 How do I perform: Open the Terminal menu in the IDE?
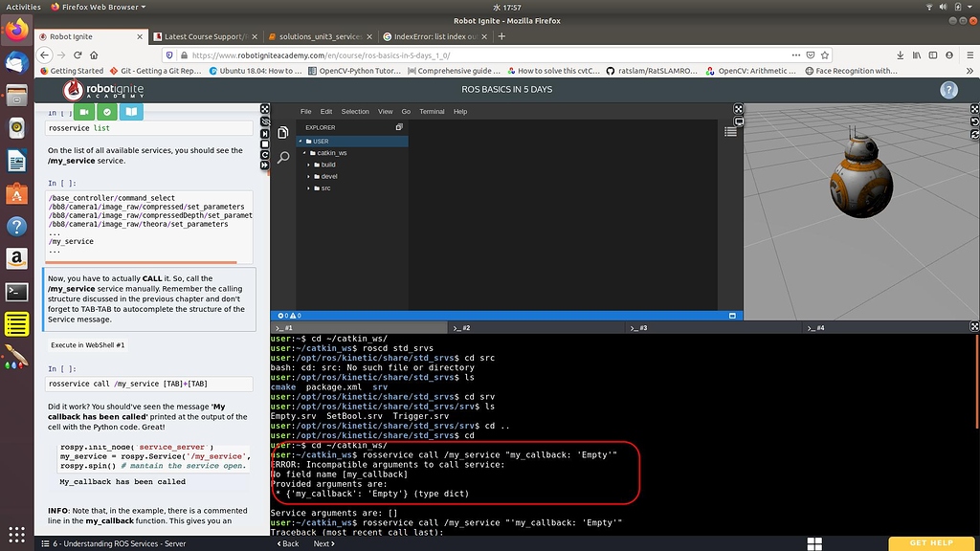point(432,111)
